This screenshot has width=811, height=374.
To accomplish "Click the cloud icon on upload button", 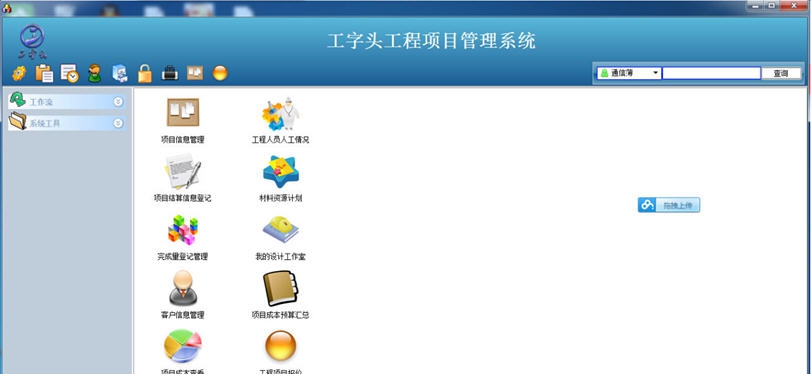I will pyautogui.click(x=647, y=205).
